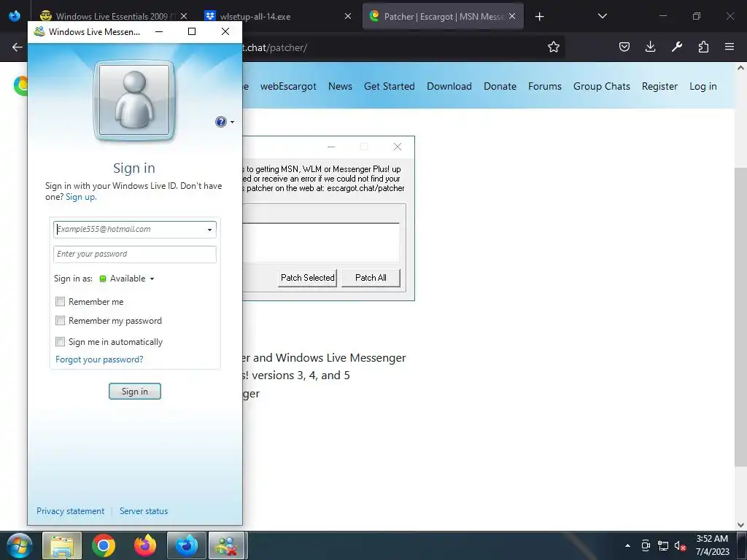Minimize the patcher dialog window

click(331, 147)
